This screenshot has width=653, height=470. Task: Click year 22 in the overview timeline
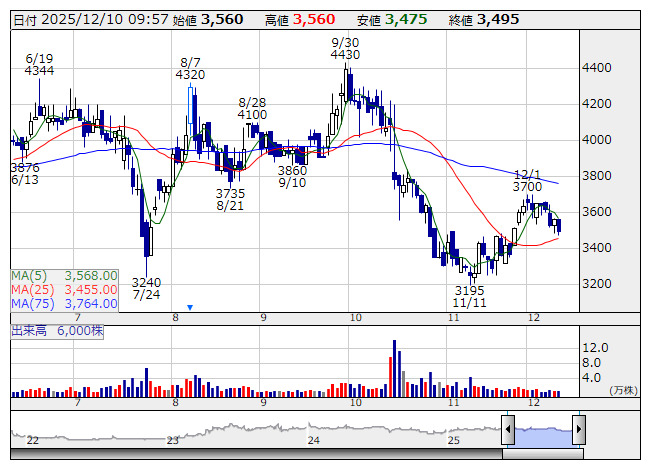coord(32,440)
